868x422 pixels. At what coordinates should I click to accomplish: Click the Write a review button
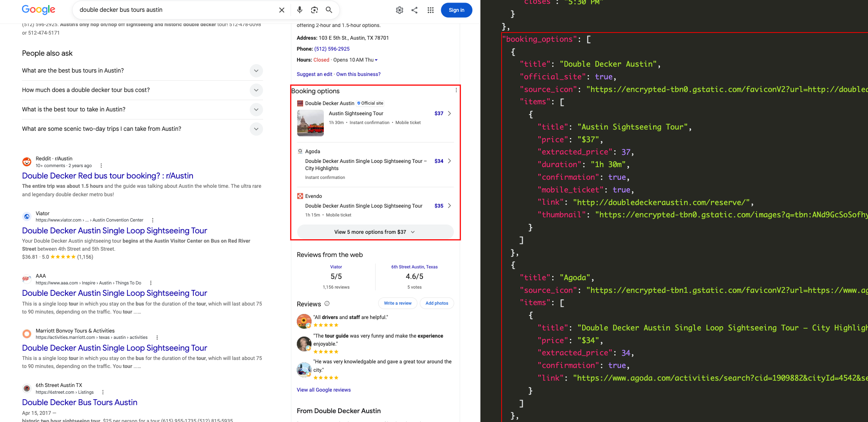click(398, 303)
